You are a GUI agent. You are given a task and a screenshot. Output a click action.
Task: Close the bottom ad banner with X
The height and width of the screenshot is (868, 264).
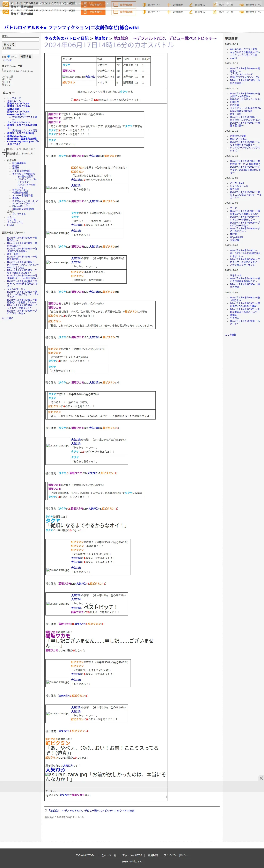tap(261, 778)
